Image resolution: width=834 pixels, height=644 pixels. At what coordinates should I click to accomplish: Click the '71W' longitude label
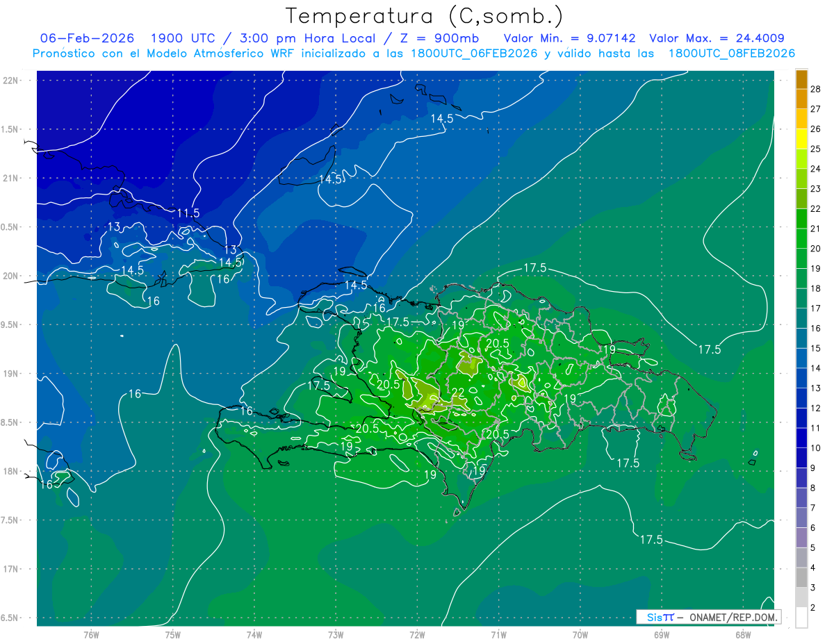click(498, 635)
